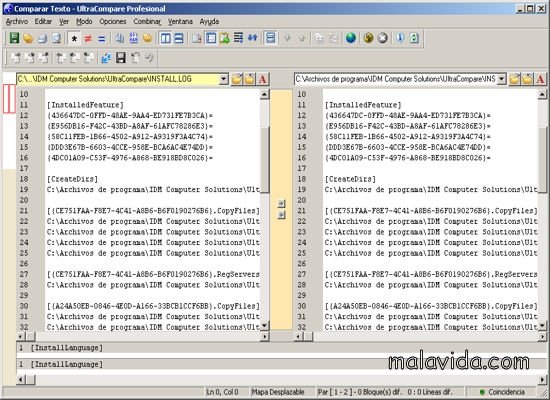This screenshot has height=400, width=550.
Task: Click Ln 0, Col 0 in status bar
Action: (x=222, y=392)
